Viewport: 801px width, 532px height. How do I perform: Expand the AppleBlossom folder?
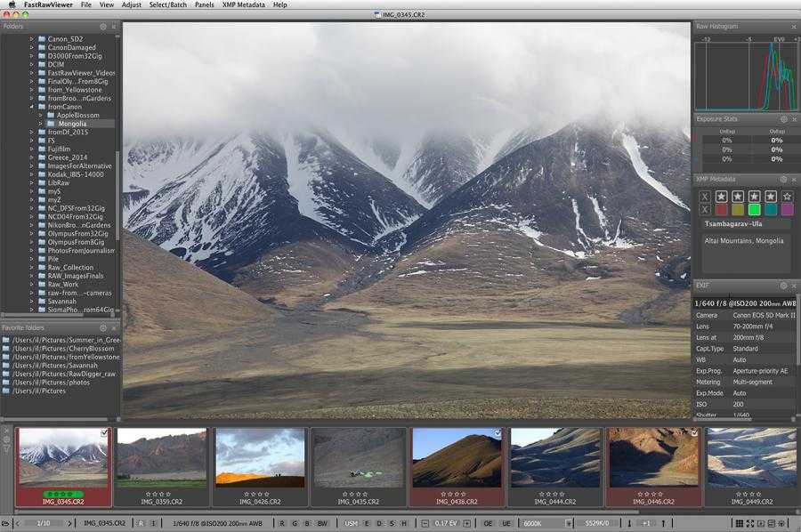point(41,116)
